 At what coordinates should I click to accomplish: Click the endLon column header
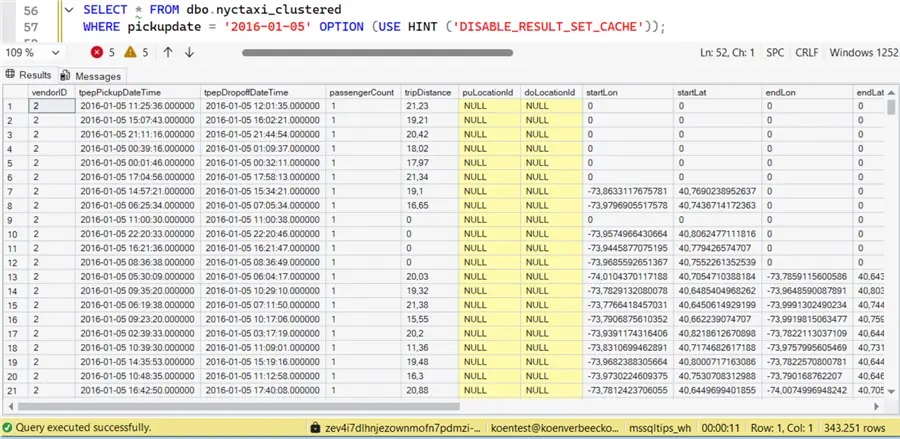[808, 92]
